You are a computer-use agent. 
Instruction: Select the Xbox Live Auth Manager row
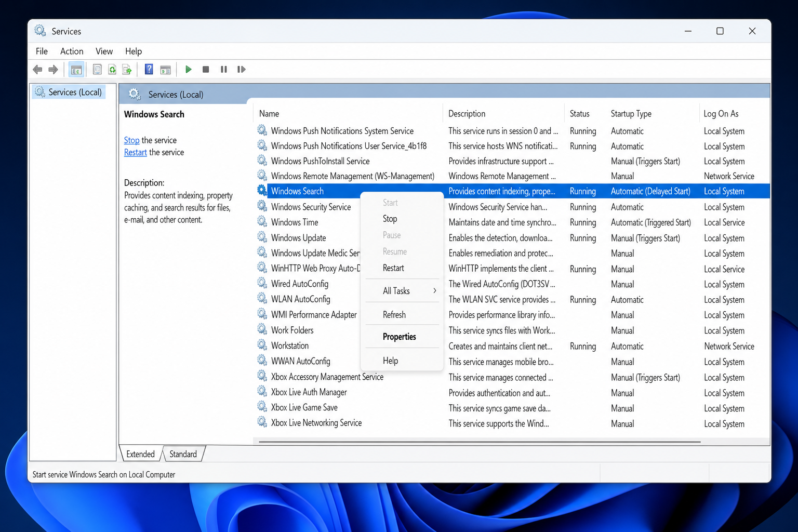pyautogui.click(x=512, y=392)
